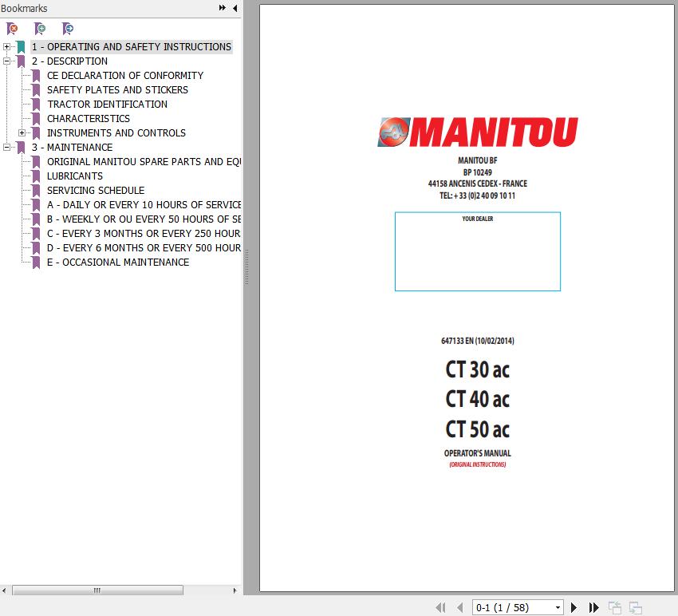Click the red (ORIGINAL INSTRUCTIONS) text
The image size is (678, 616).
click(x=478, y=464)
